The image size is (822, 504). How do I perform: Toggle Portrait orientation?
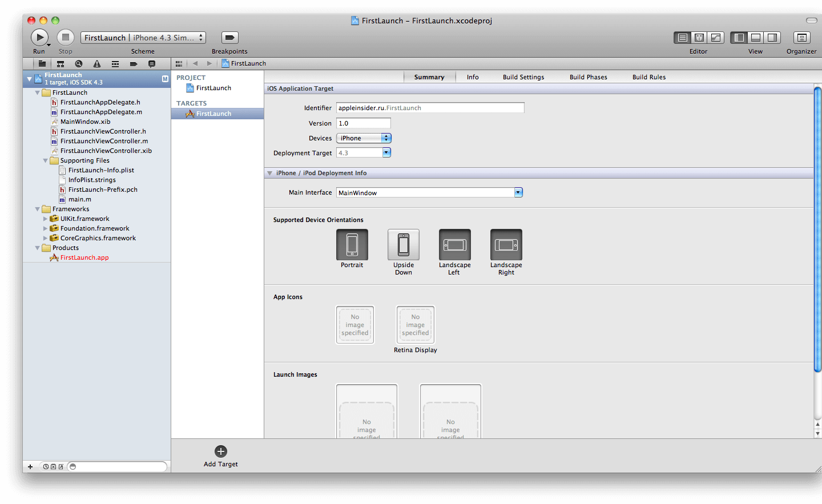[352, 245]
